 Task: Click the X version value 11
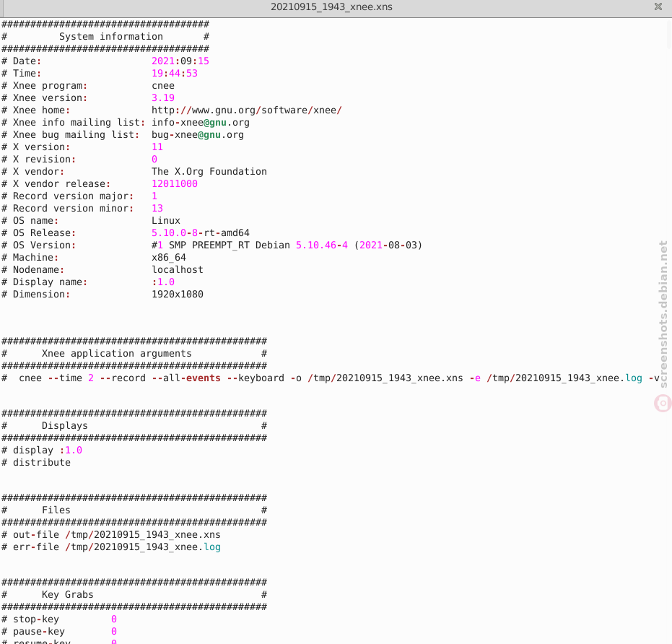[x=157, y=147]
